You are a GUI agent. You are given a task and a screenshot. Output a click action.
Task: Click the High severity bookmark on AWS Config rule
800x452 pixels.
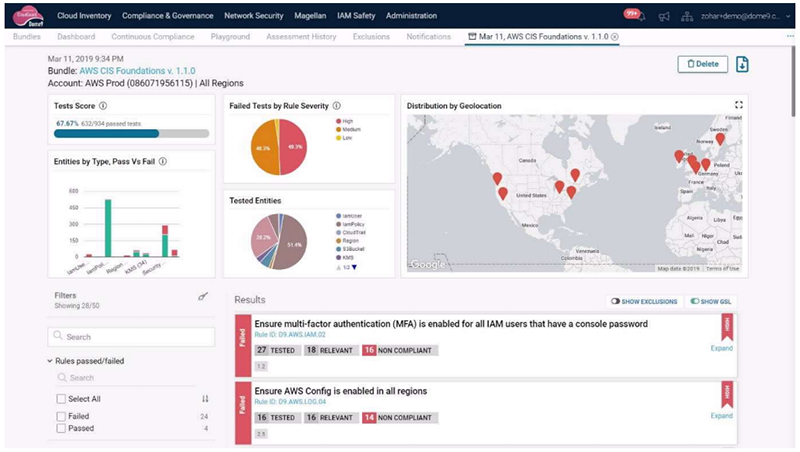(728, 394)
